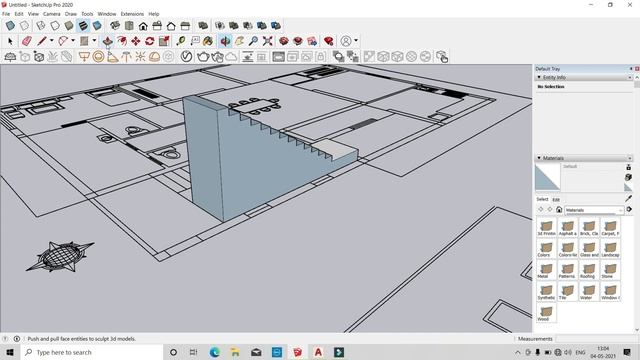Open Rectangle shapes dropdown arrow
The height and width of the screenshot is (360, 640).
click(94, 41)
